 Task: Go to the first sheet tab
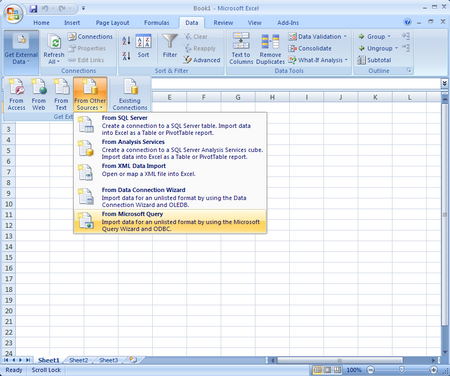(6, 360)
